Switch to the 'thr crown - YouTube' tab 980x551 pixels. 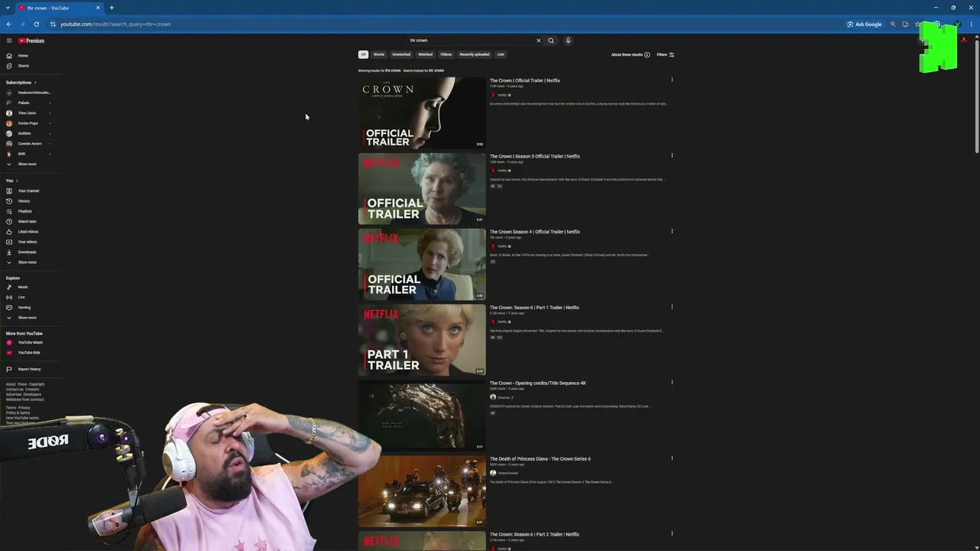60,8
